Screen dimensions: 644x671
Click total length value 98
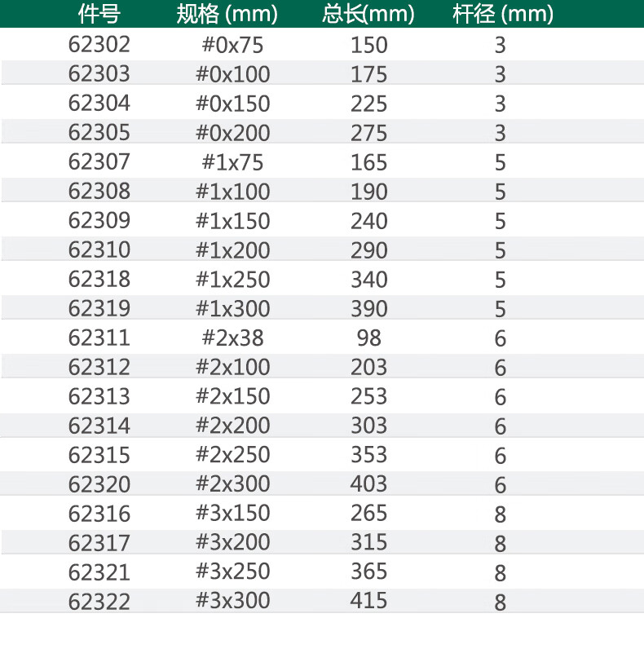tap(369, 338)
